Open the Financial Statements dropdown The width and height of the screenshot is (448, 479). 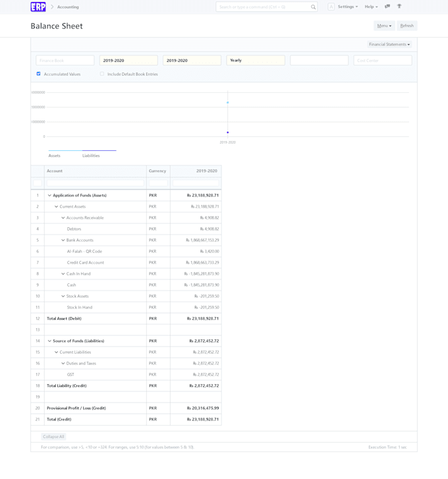(x=389, y=44)
